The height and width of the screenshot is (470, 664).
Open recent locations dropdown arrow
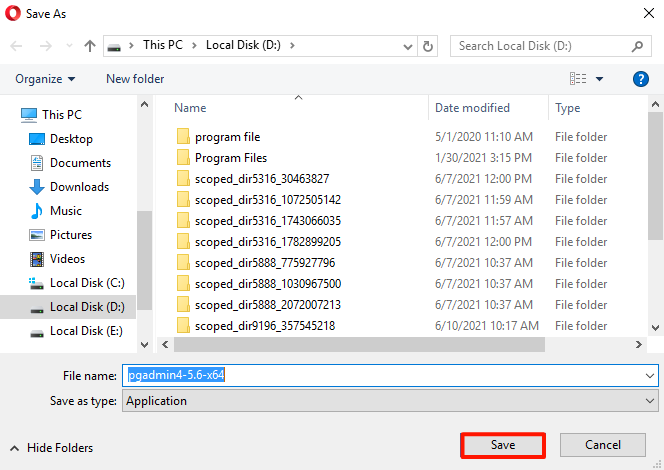(69, 45)
